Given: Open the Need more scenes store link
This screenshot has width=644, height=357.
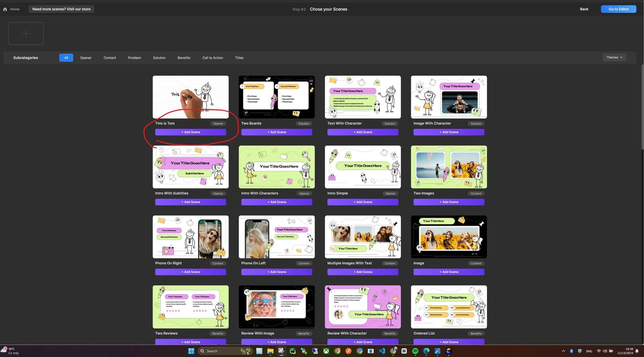Looking at the screenshot, I should pyautogui.click(x=61, y=9).
